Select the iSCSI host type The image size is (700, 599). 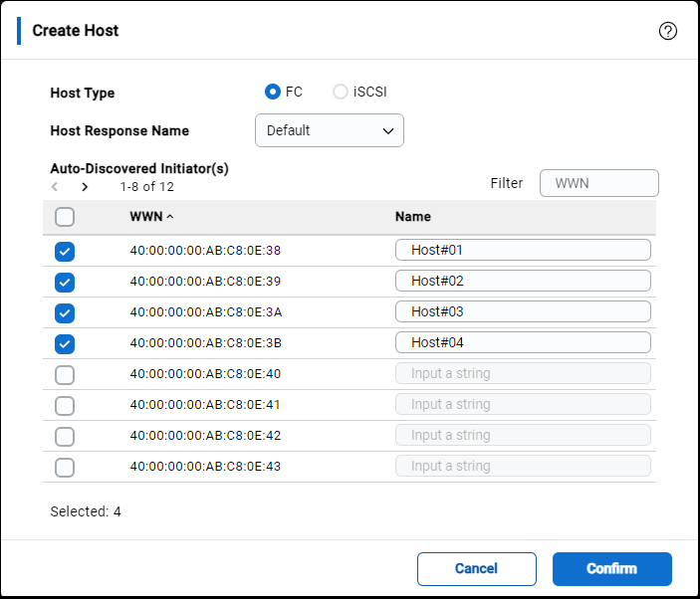(341, 93)
